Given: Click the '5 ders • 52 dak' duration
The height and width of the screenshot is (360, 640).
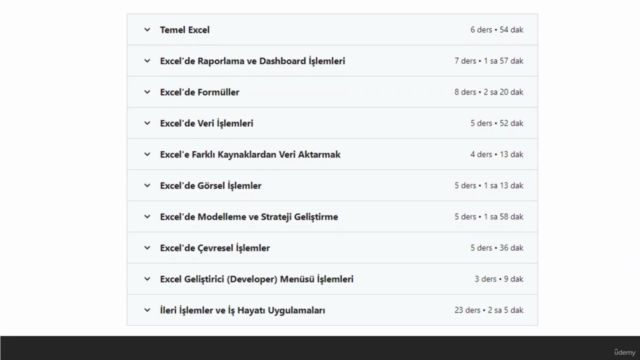Looking at the screenshot, I should (497, 123).
